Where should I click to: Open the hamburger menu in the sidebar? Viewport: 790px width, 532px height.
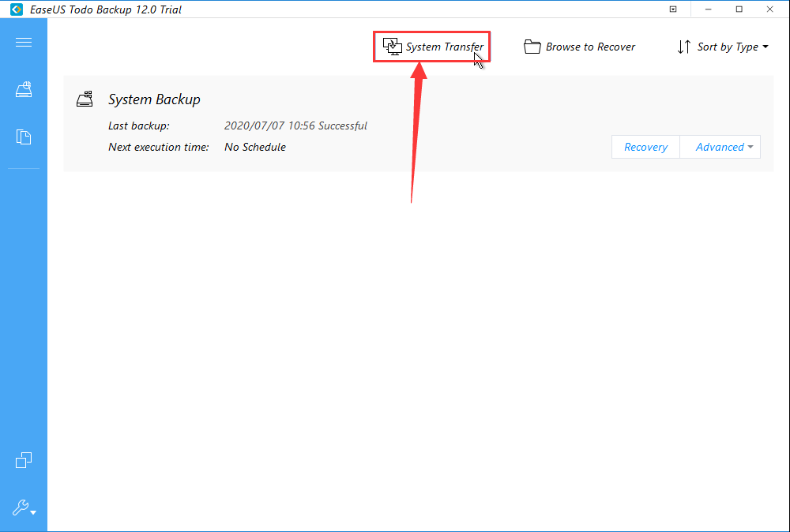click(x=24, y=42)
